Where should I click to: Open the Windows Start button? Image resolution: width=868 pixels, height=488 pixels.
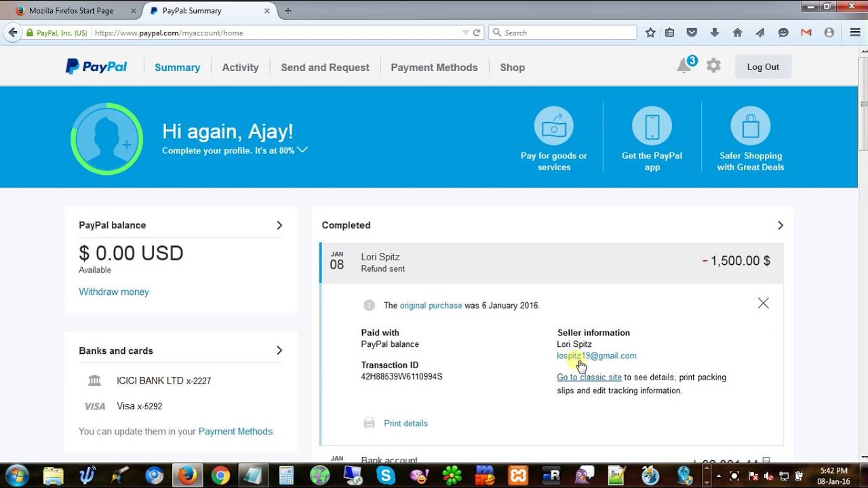pos(16,474)
